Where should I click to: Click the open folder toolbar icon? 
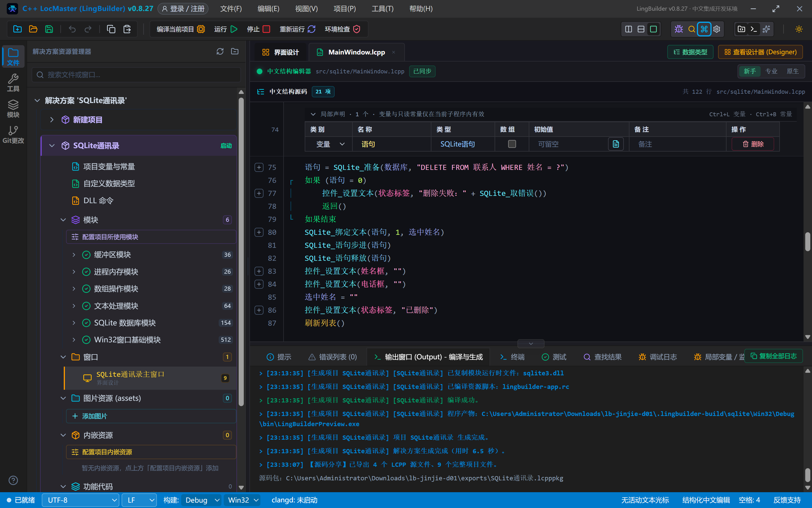[x=33, y=29]
